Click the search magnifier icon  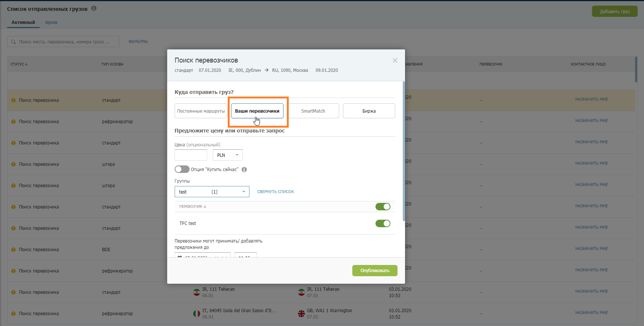pos(13,42)
